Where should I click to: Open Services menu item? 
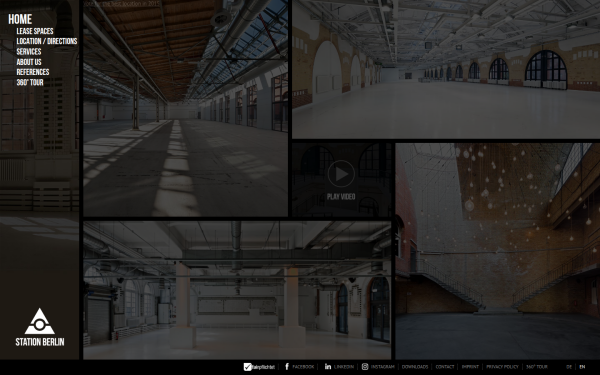coord(29,52)
